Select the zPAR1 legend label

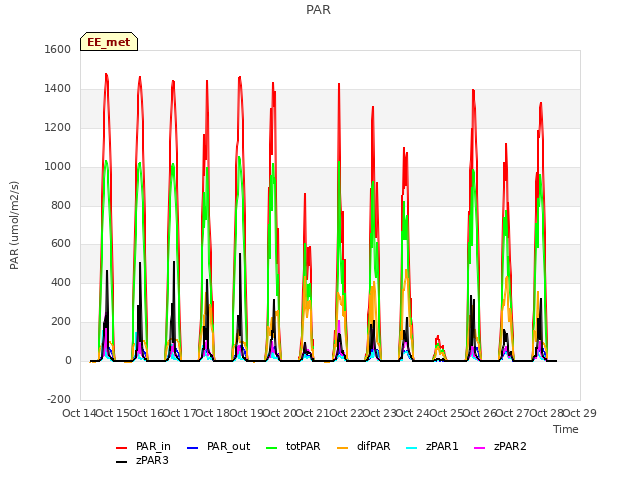[442, 447]
